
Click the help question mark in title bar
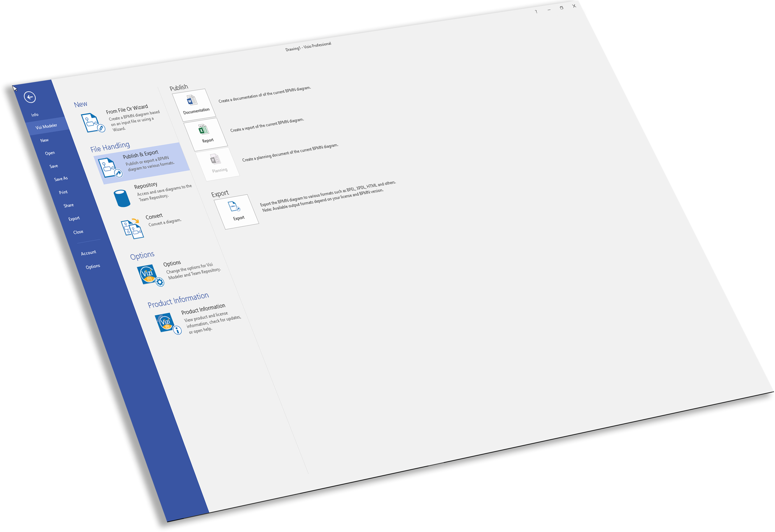536,11
